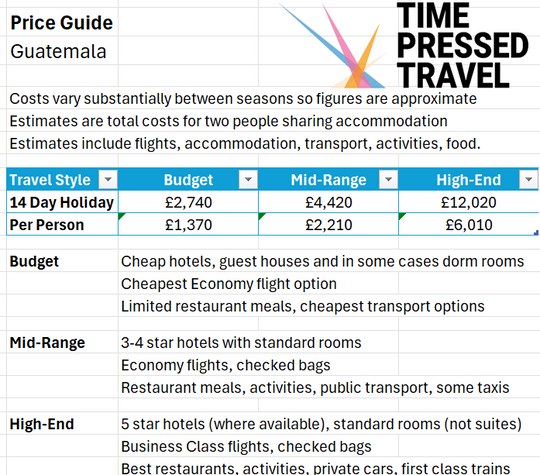Open the Budget column filter dropdown

[248, 179]
